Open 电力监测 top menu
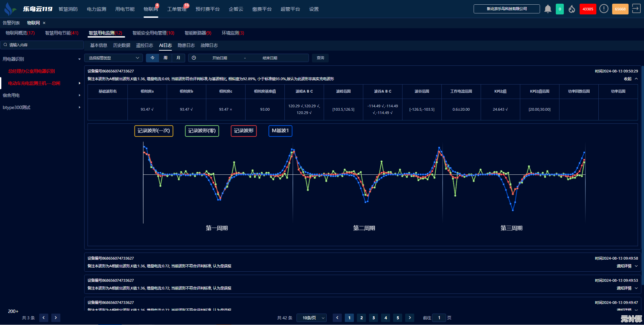 [97, 9]
